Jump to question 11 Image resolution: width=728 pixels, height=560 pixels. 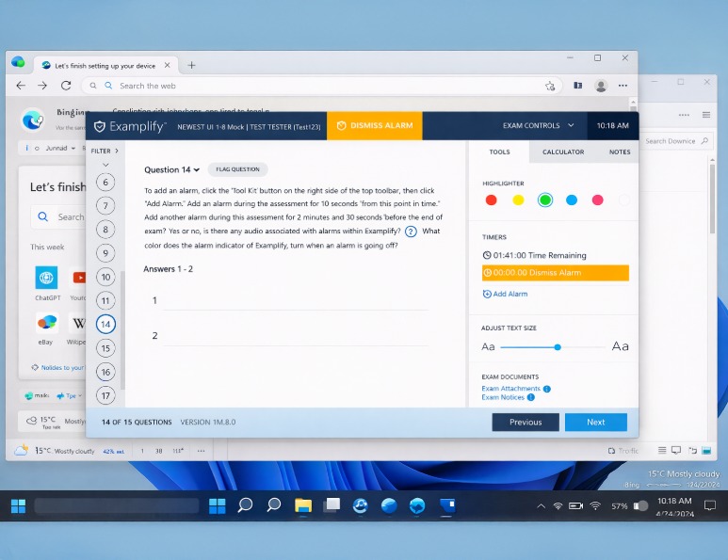click(105, 300)
